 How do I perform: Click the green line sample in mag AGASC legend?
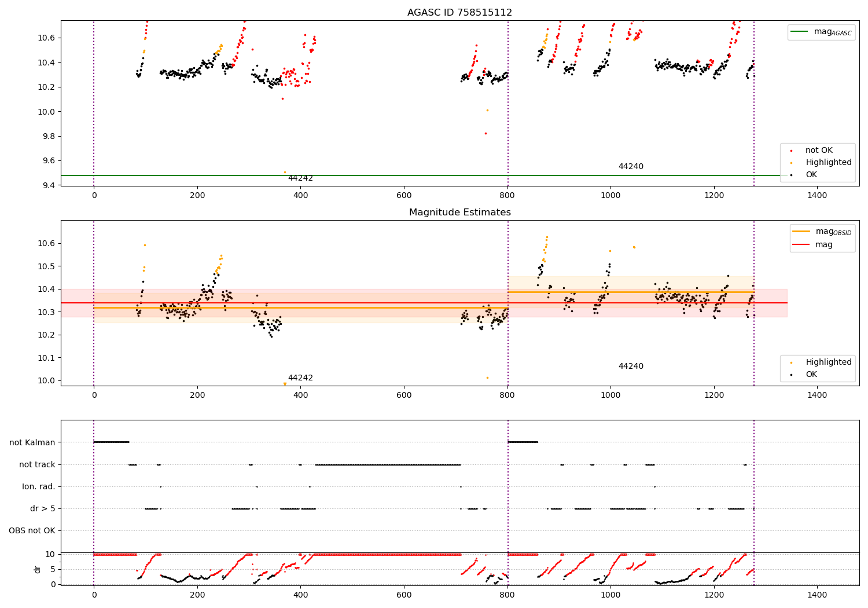pyautogui.click(x=800, y=32)
